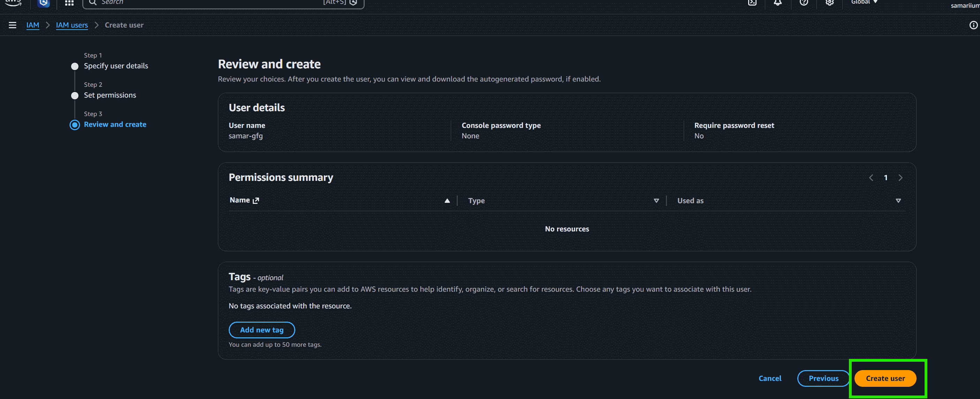Go to previous permissions page arrow
980x399 pixels.
(871, 178)
